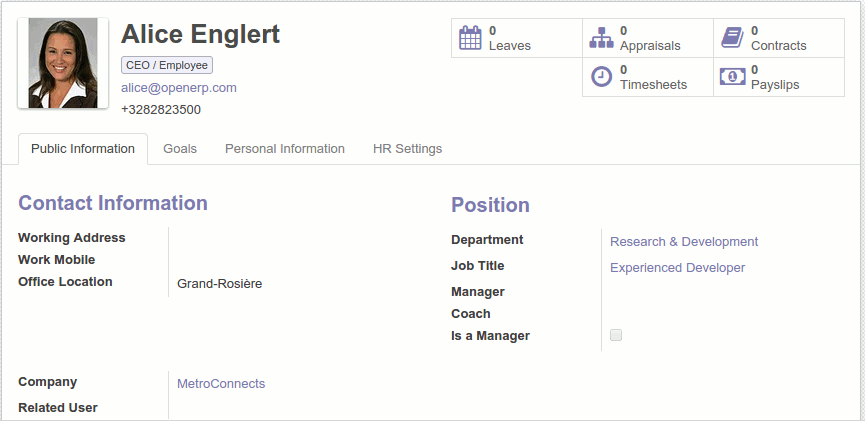Click the Contracts book icon
The height and width of the screenshot is (421, 865).
(732, 38)
